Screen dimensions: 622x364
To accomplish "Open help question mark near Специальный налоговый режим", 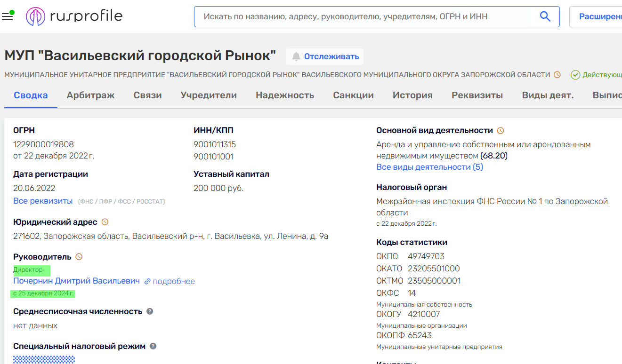I will point(153,346).
